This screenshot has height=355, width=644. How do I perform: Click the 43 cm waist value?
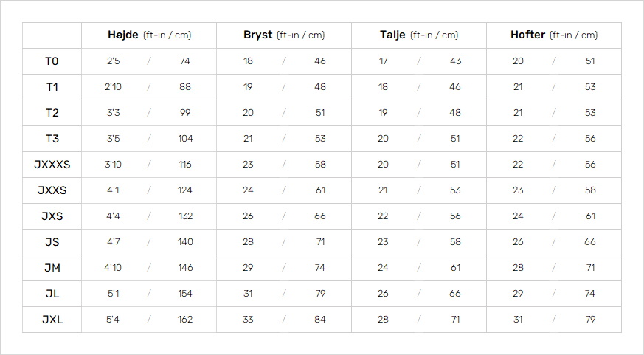pos(455,61)
